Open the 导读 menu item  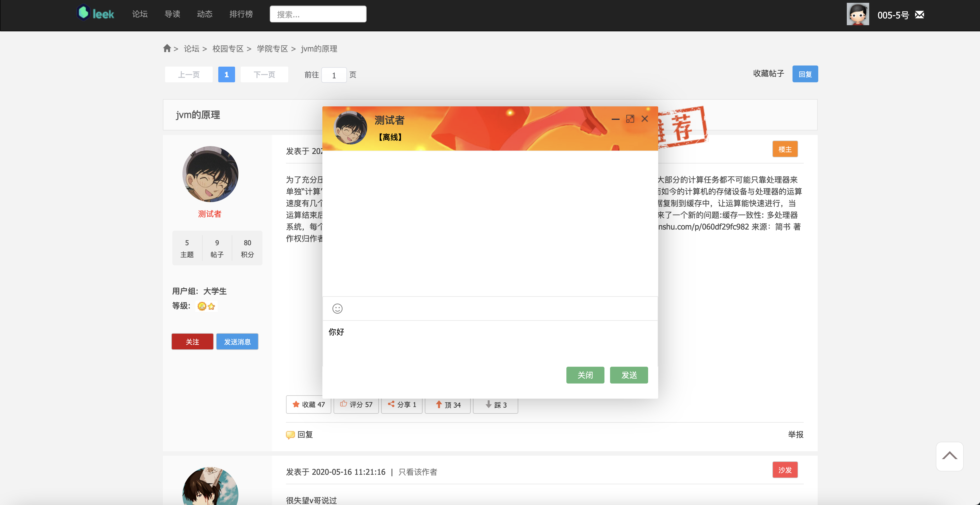click(172, 14)
